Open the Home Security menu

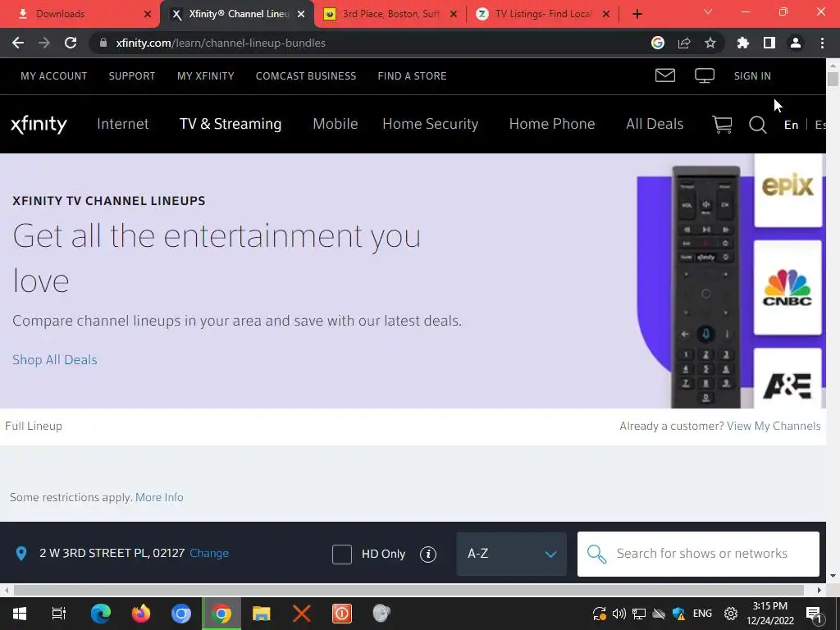tap(430, 124)
